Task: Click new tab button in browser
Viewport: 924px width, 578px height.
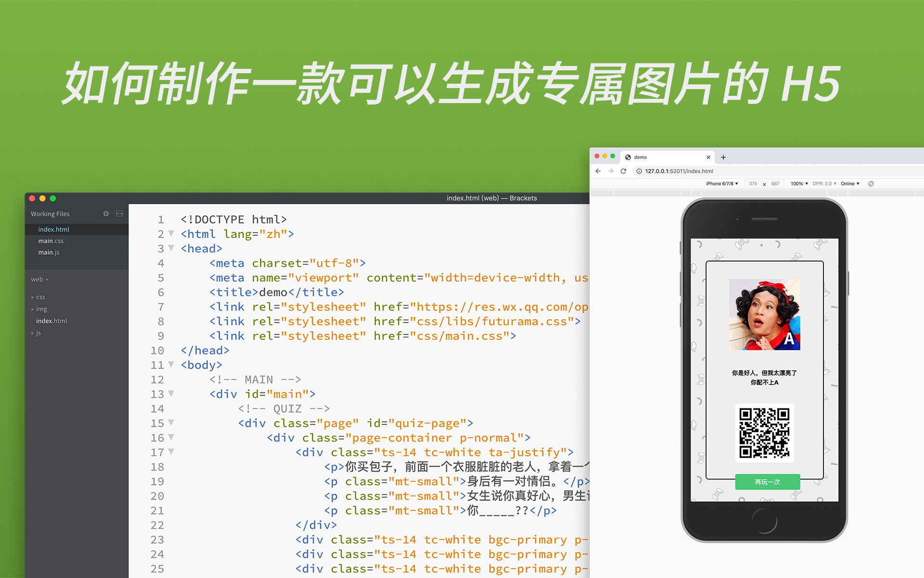Action: tap(723, 157)
